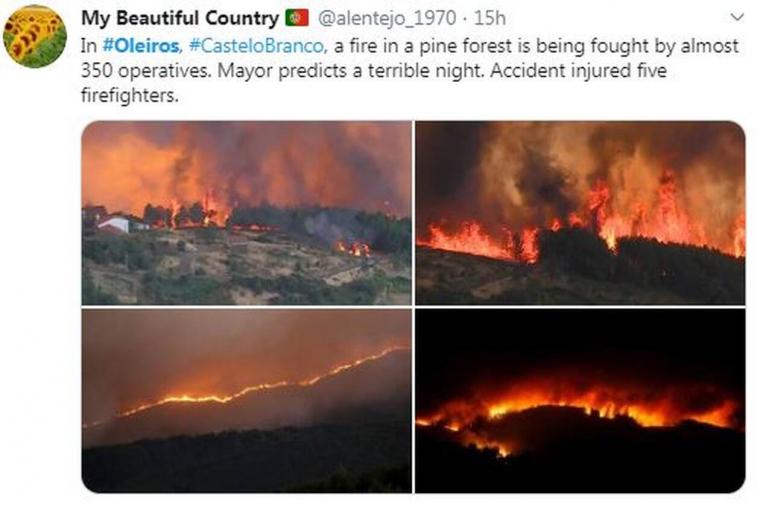Open the sunflower profile avatar
Image resolution: width=760 pixels, height=505 pixels.
point(35,36)
